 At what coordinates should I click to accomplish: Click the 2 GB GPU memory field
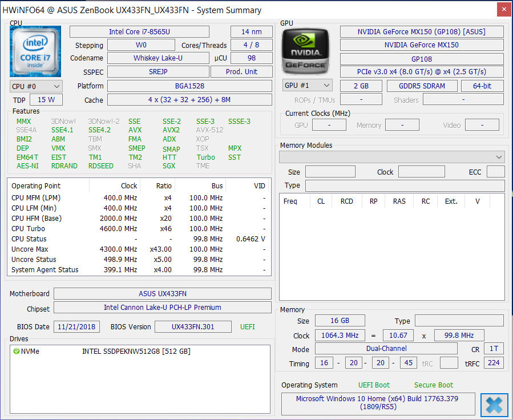(x=361, y=86)
